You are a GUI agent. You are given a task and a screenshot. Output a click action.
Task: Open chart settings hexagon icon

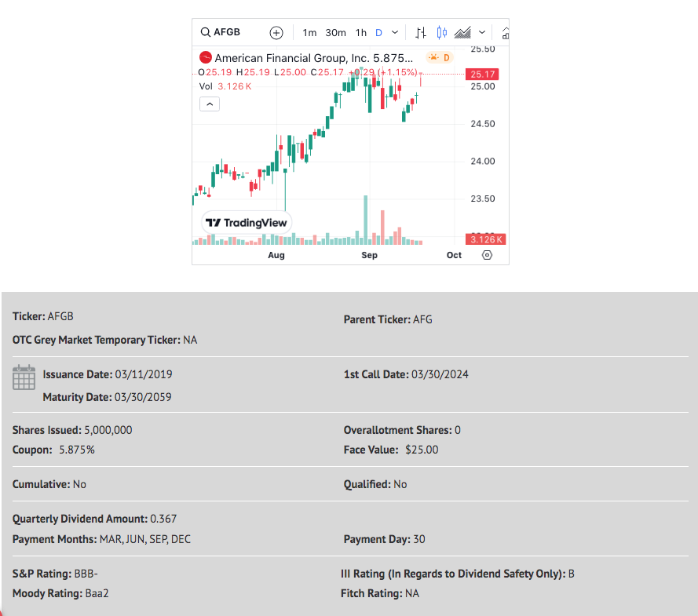487,255
